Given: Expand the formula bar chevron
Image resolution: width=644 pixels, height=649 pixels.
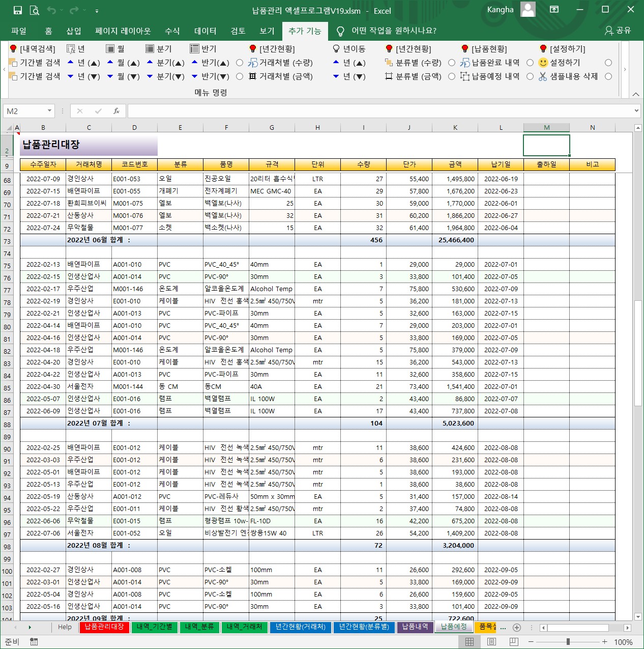Looking at the screenshot, I should click(636, 111).
